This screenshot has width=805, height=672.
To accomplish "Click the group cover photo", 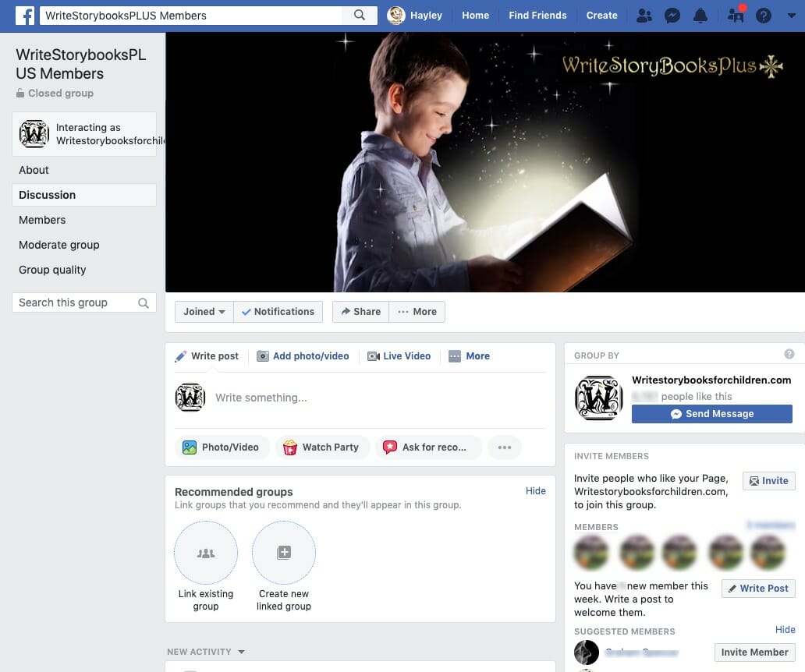I will [x=485, y=162].
